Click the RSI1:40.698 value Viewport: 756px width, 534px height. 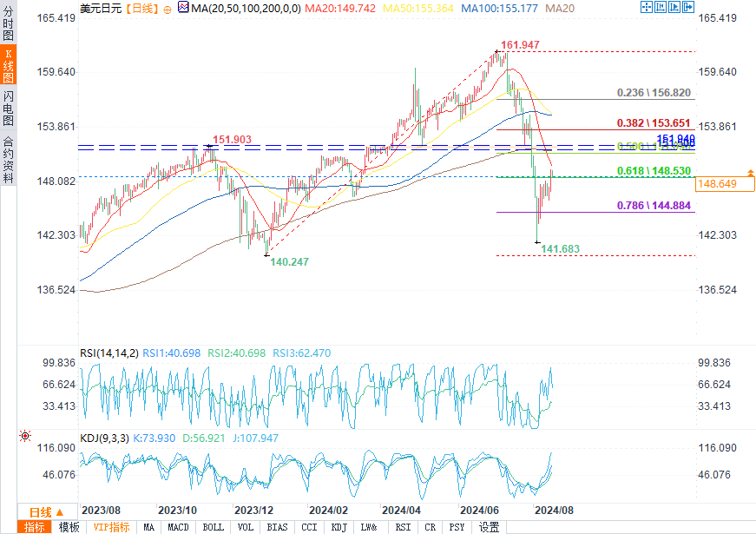click(x=172, y=353)
